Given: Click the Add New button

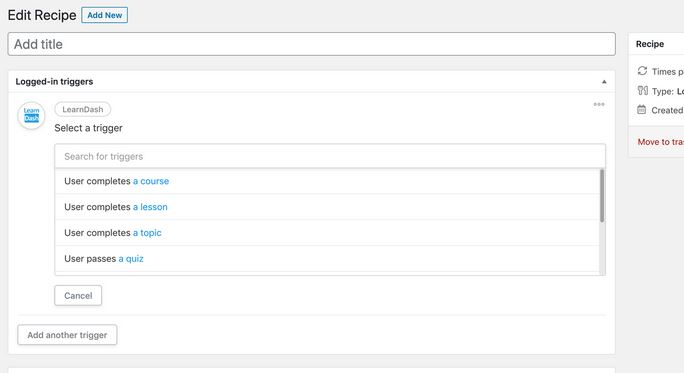Looking at the screenshot, I should tap(105, 15).
